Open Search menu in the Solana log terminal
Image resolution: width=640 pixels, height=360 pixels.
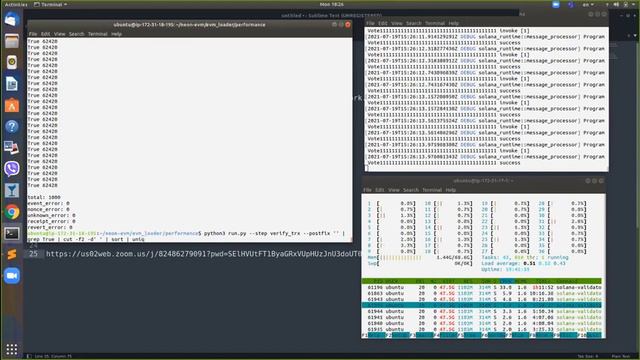[x=413, y=23]
